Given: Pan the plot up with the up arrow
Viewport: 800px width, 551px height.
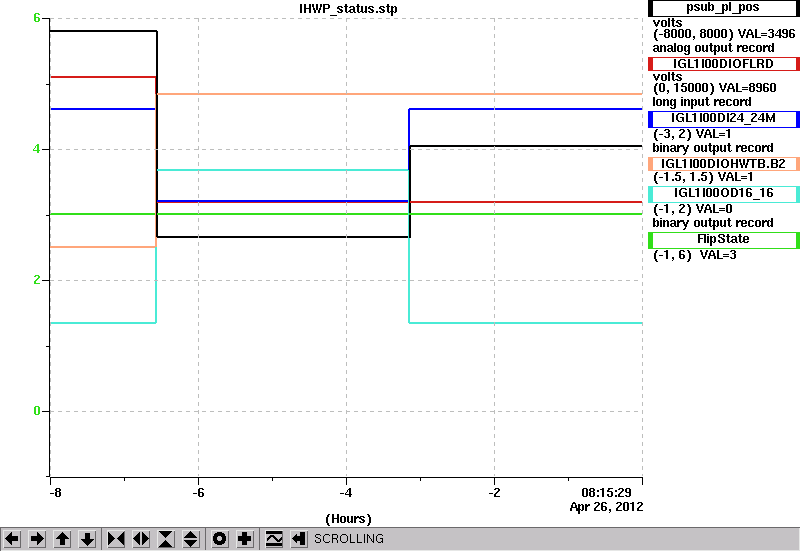Looking at the screenshot, I should 62,539.
